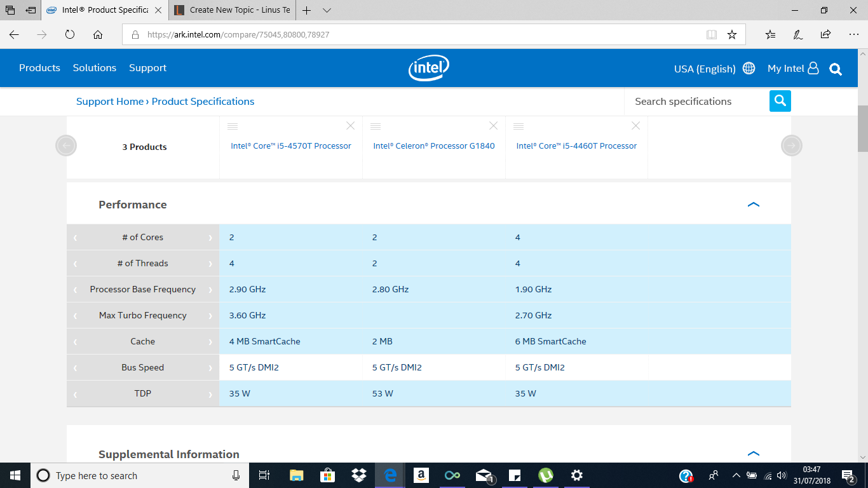Click 53 W TDP value

[383, 393]
